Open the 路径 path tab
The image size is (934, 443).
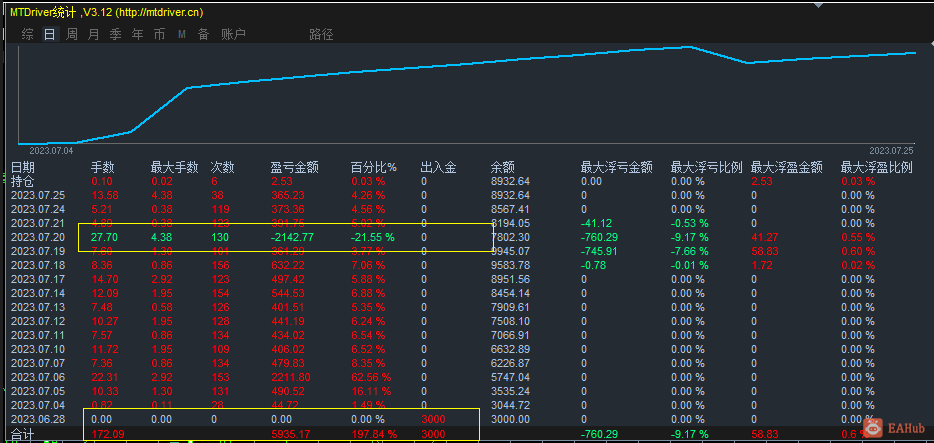[x=321, y=35]
